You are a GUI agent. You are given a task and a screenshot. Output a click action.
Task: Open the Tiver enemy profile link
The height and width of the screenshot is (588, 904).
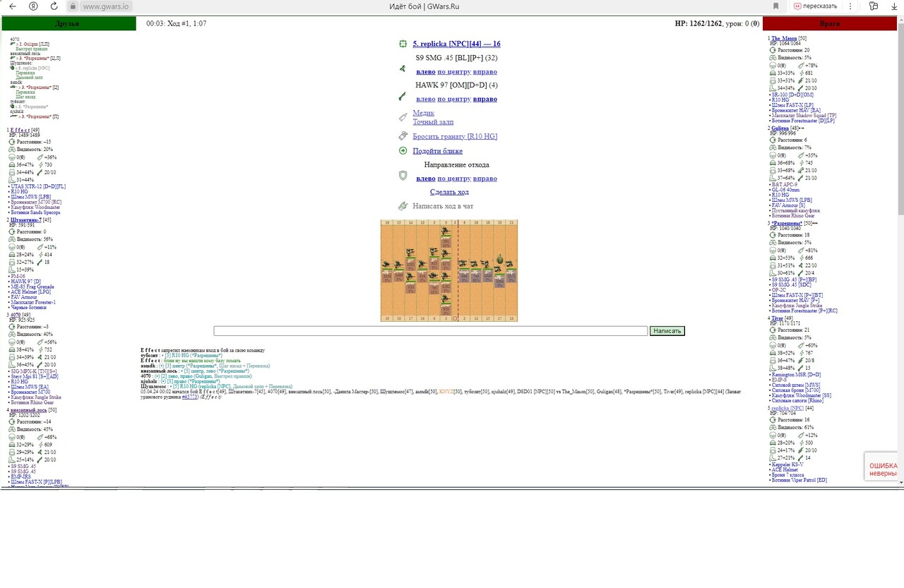(777, 318)
